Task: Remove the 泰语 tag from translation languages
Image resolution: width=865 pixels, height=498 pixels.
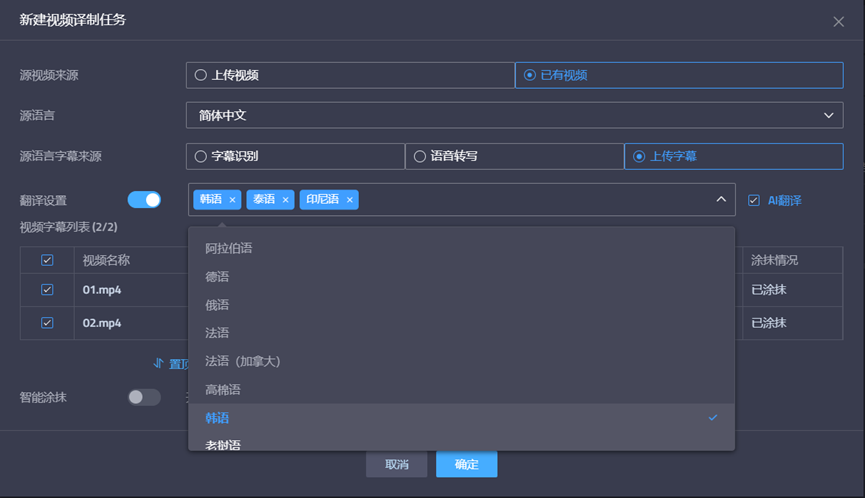Action: [285, 200]
